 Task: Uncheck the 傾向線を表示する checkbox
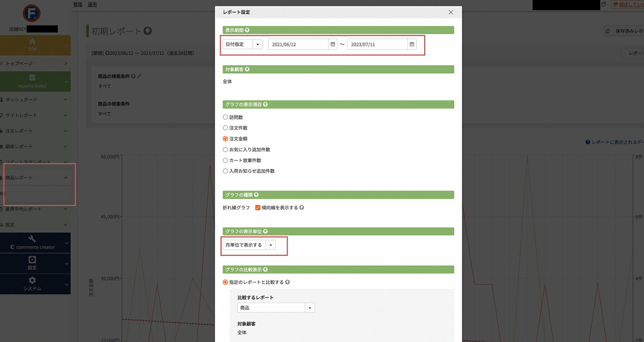pos(258,208)
